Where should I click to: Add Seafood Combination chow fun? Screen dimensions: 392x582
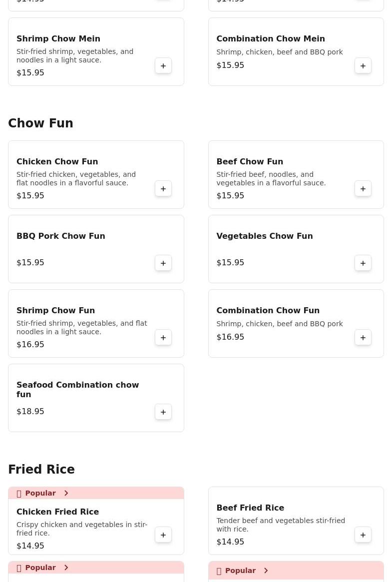pos(163,412)
